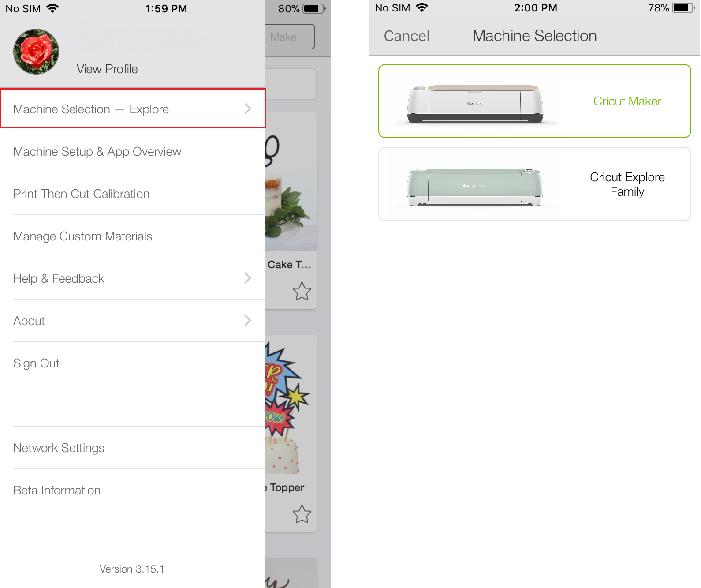701x588 pixels.
Task: Click the mint Cricut Explore machine image
Action: coord(475,187)
